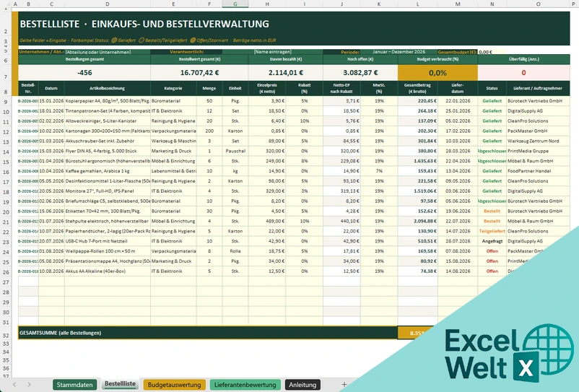Click the 'Tintenpatronen-Set' article cell

107,110
